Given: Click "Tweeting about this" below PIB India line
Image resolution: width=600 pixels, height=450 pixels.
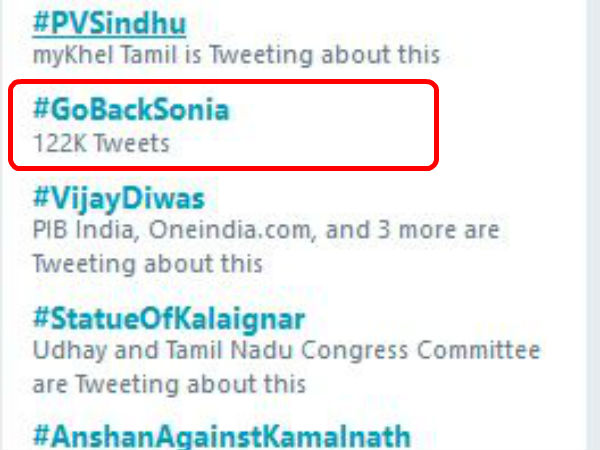Looking at the screenshot, I should tap(147, 264).
